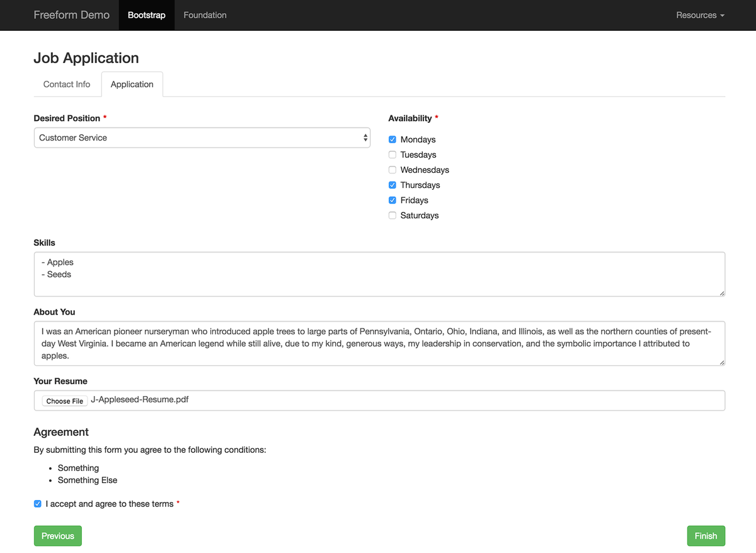Open the Desired Position dropdown
756x553 pixels.
[202, 137]
